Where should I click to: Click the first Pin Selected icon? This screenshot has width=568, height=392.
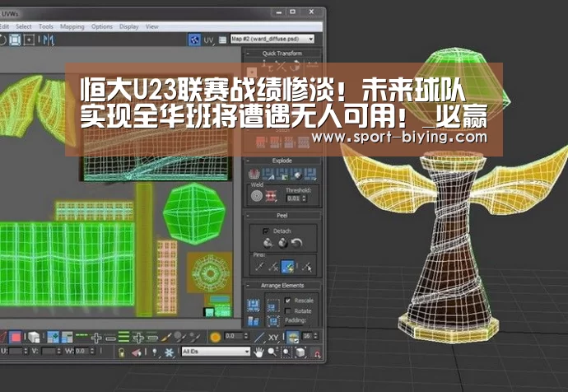pyautogui.click(x=259, y=267)
